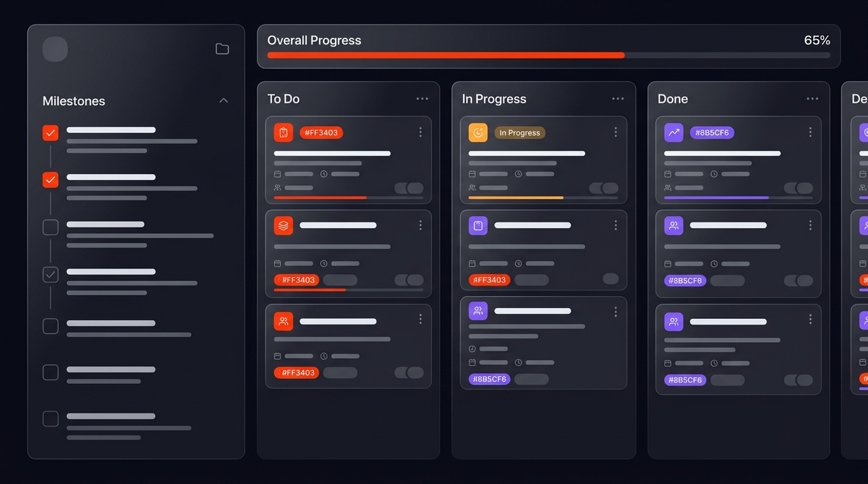
Task: Collapse the Milestones section with the chevron
Action: [223, 101]
